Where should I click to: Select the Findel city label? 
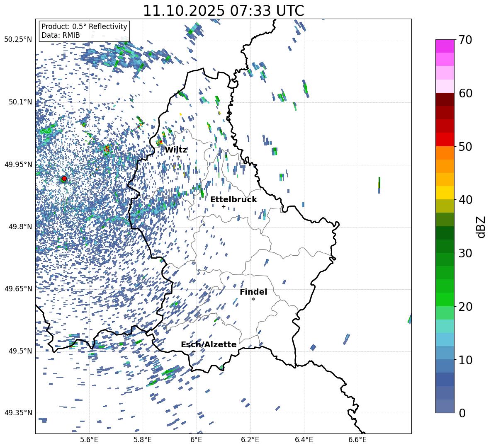click(x=253, y=292)
